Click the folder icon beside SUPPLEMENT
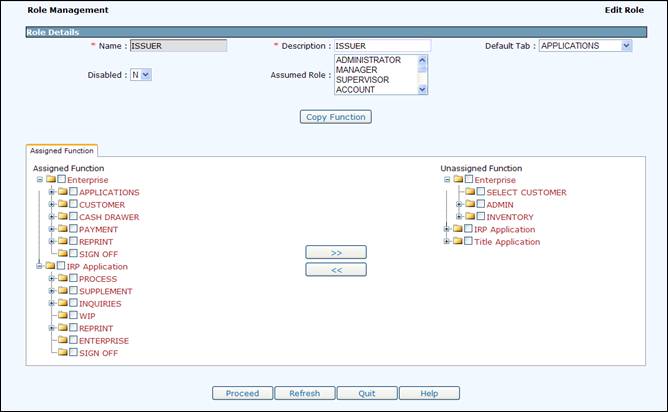Viewport: 668px width, 412px height. [62, 291]
